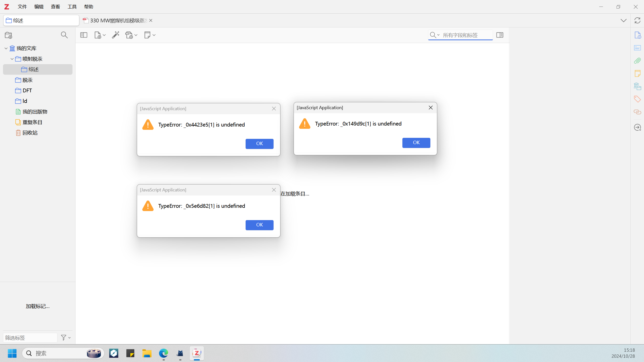Switch to the 330 MW燃煤机组 PDF tab
The height and width of the screenshot is (362, 644).
click(x=116, y=20)
